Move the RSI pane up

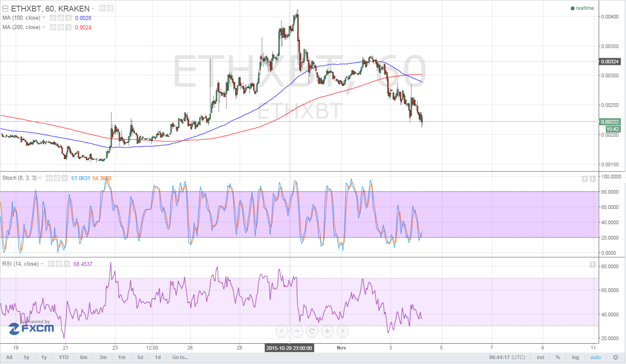592,265
